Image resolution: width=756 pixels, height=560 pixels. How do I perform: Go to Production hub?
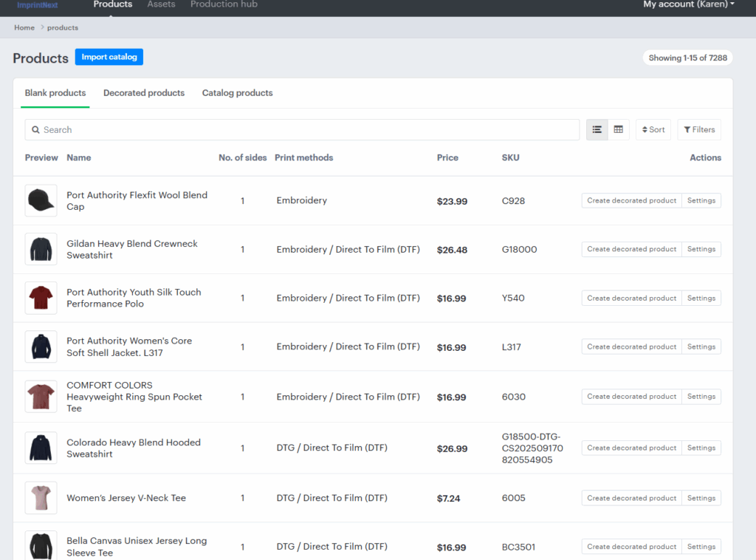tap(224, 4)
